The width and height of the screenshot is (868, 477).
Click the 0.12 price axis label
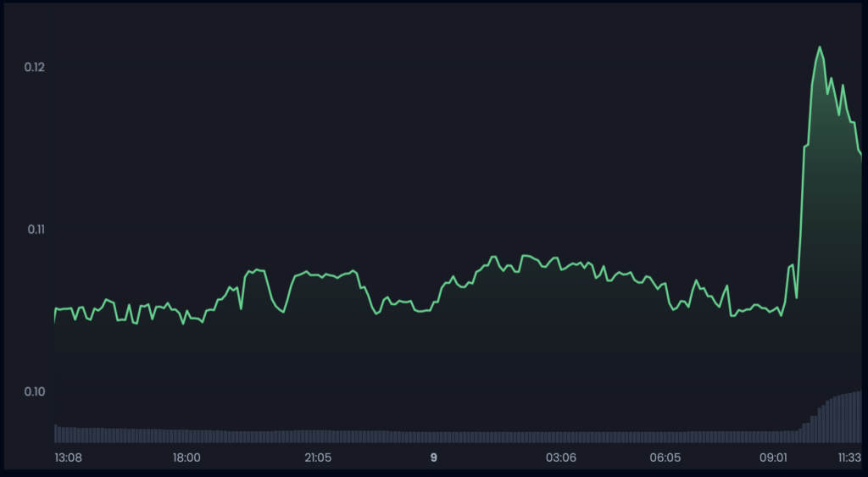[x=35, y=67]
